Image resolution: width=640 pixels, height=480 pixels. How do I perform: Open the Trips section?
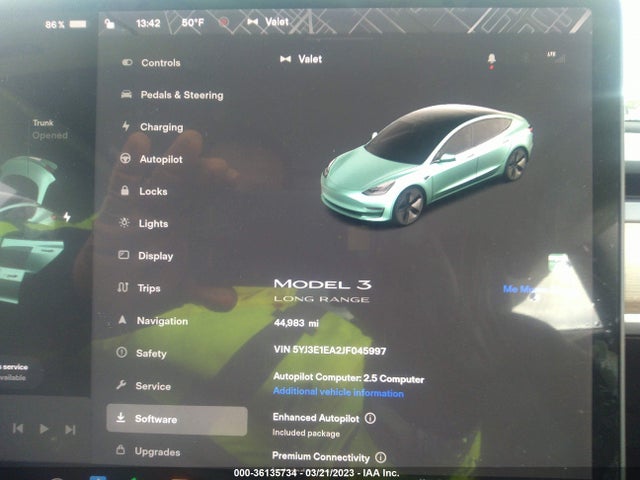pos(139,288)
